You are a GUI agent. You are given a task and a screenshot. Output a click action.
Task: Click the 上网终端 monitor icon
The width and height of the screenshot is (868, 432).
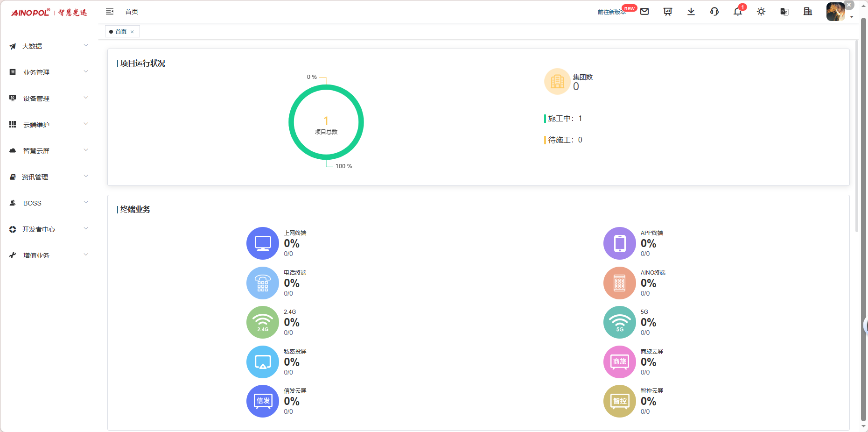coord(263,243)
